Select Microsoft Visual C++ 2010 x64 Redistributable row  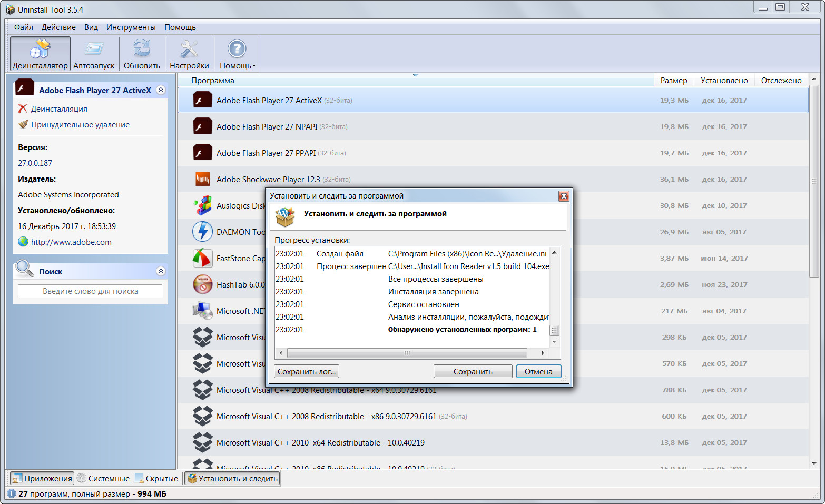[x=493, y=442]
